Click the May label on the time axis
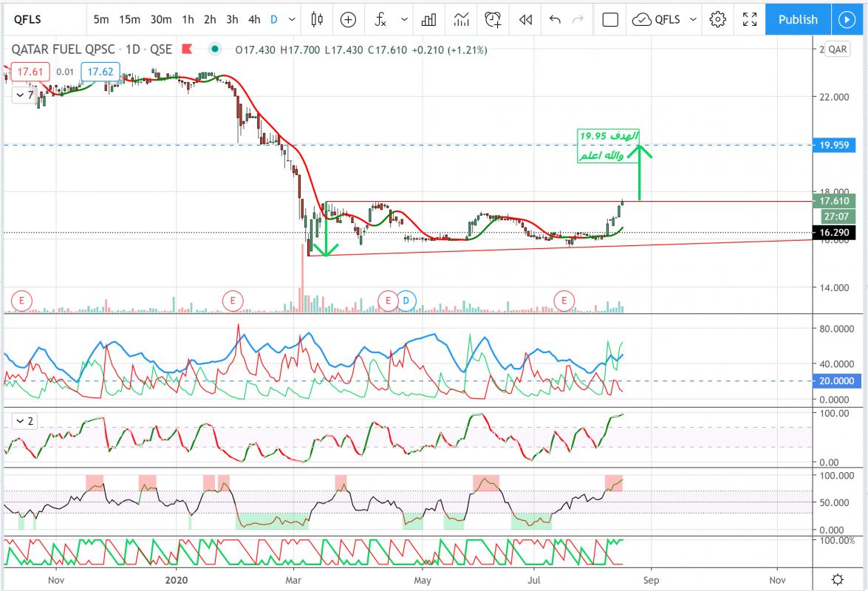 click(x=423, y=580)
